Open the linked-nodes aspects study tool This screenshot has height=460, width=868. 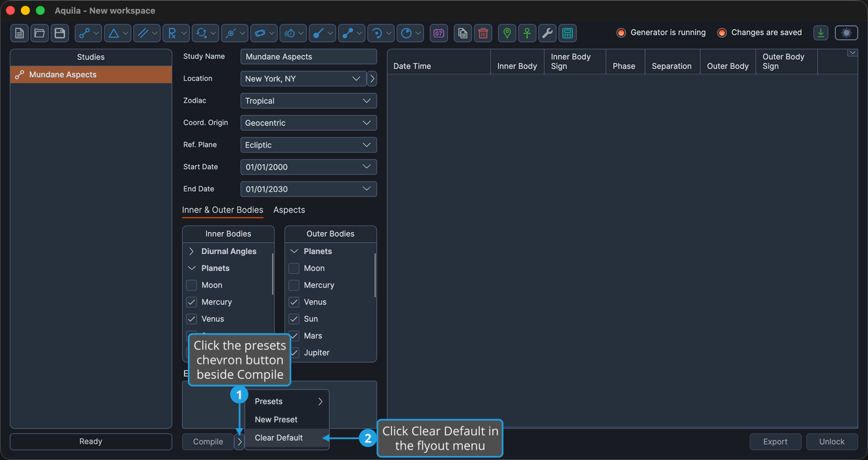click(88, 33)
